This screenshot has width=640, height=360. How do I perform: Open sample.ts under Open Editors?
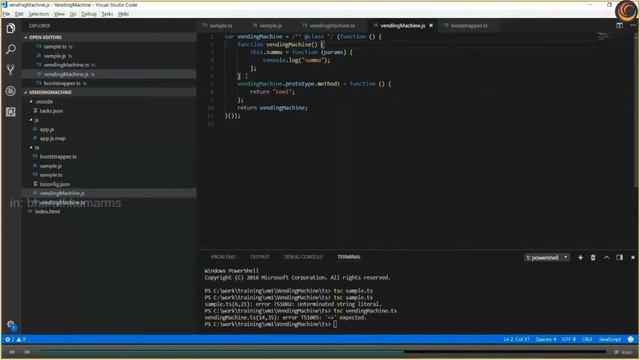coord(55,47)
